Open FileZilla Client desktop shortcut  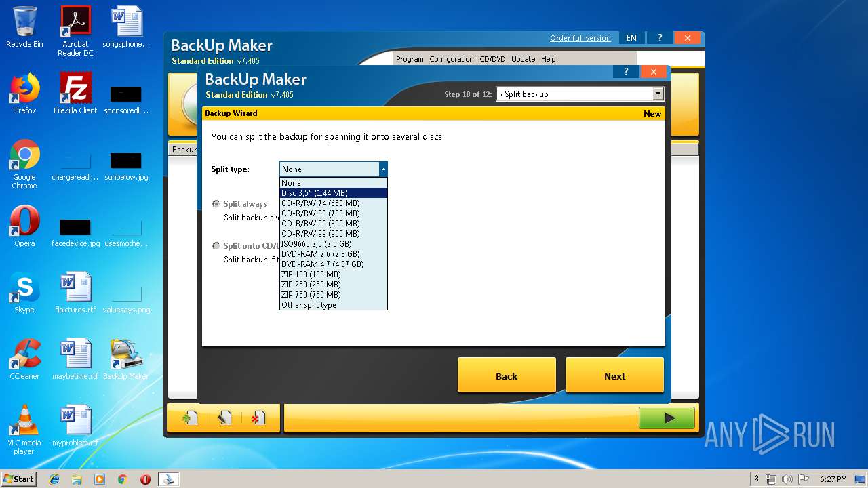tap(75, 94)
